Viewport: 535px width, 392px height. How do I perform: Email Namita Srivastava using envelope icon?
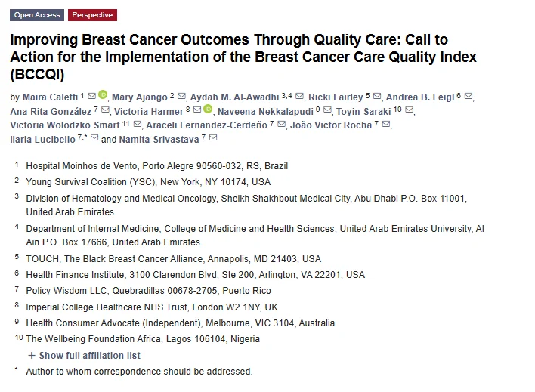pos(213,139)
